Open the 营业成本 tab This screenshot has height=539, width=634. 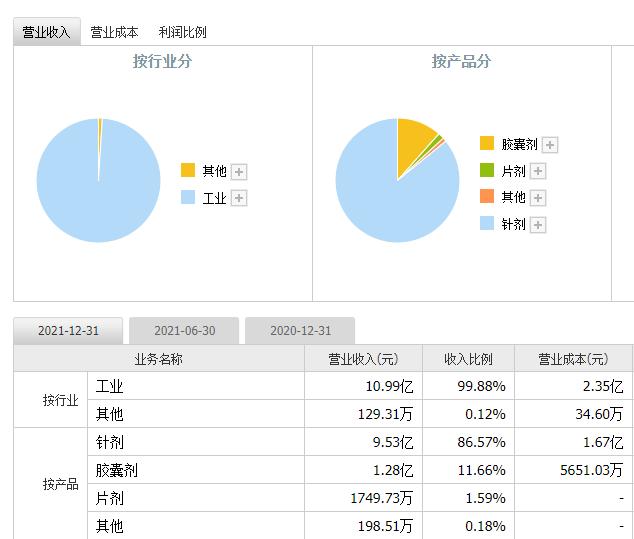click(x=114, y=32)
